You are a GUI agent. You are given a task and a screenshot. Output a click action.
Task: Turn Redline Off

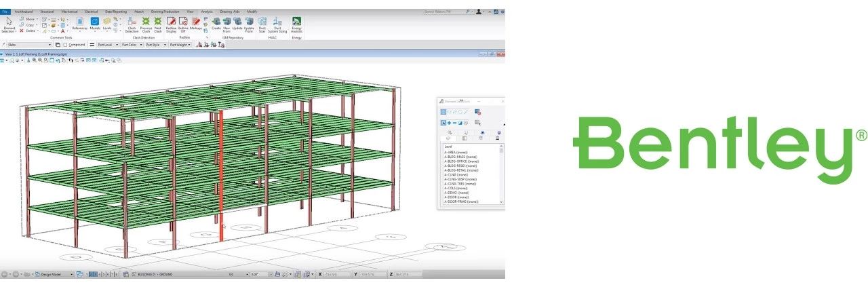[183, 25]
